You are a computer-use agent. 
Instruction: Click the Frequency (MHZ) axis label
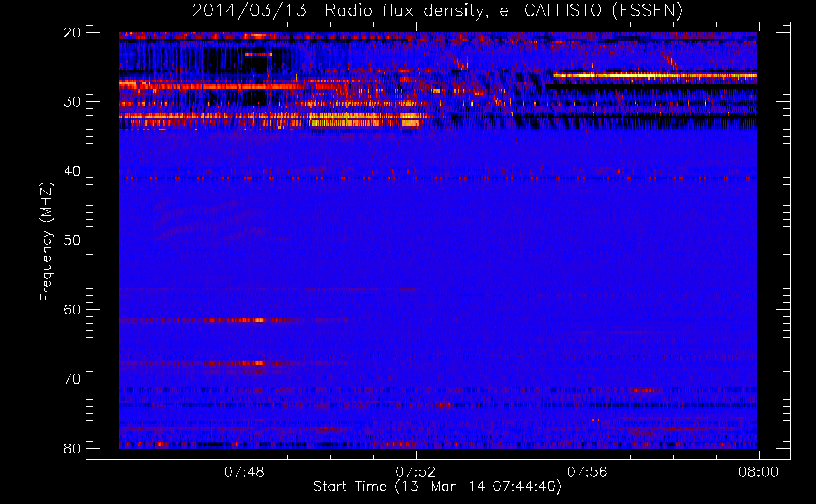tap(46, 242)
